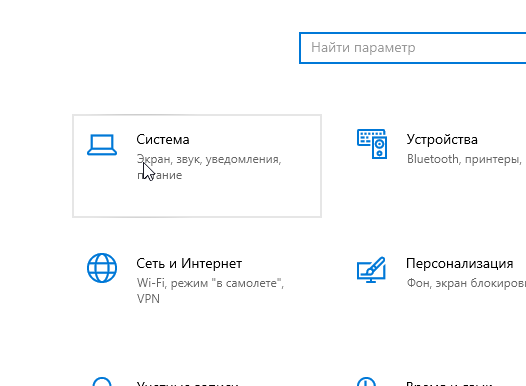
Task: Open the Персонализация settings heading
Action: (460, 264)
